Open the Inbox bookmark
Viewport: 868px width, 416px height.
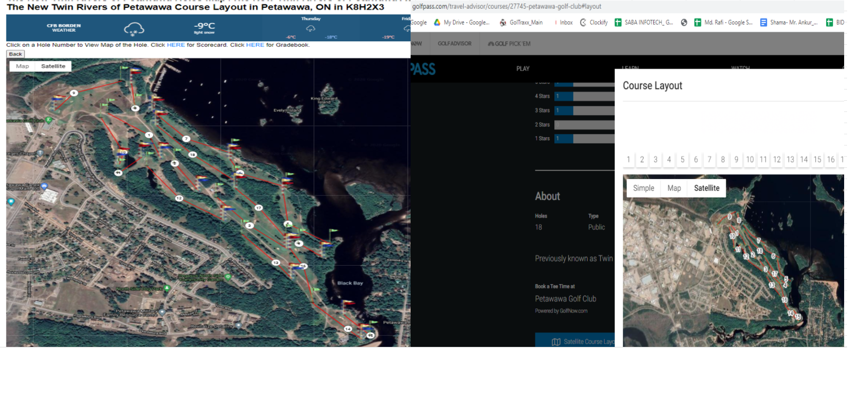pos(564,22)
